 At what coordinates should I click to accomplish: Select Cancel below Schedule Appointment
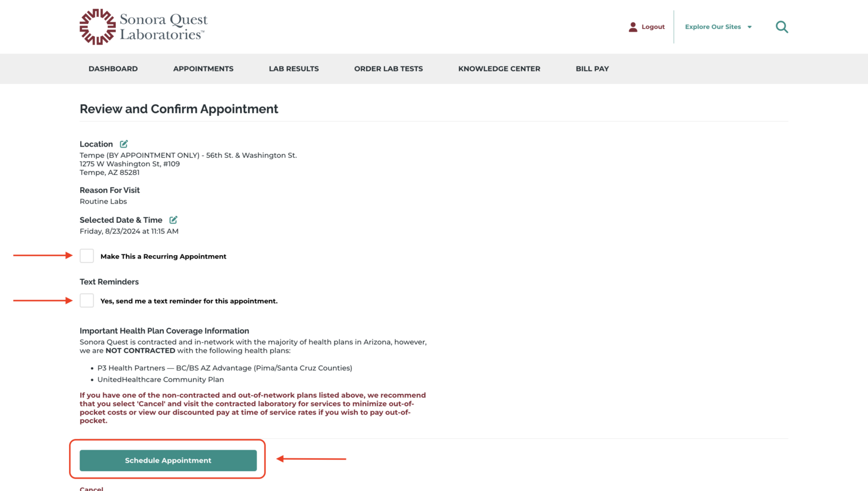click(91, 489)
